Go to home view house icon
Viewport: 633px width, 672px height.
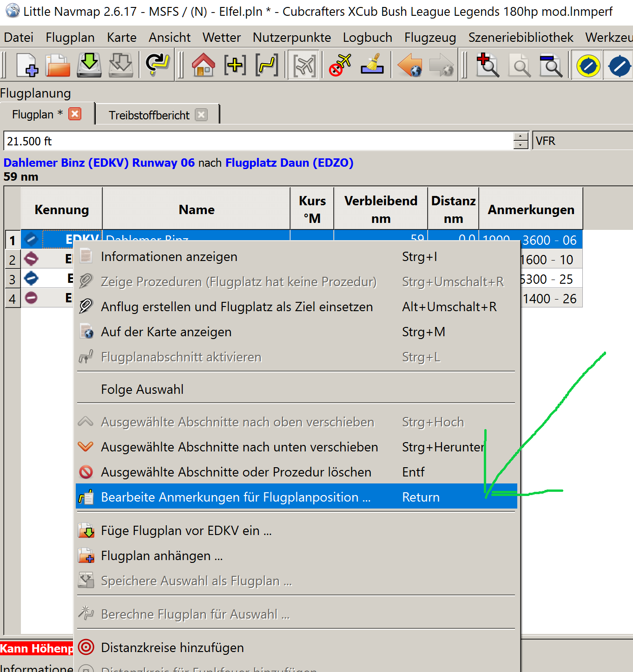coord(203,65)
